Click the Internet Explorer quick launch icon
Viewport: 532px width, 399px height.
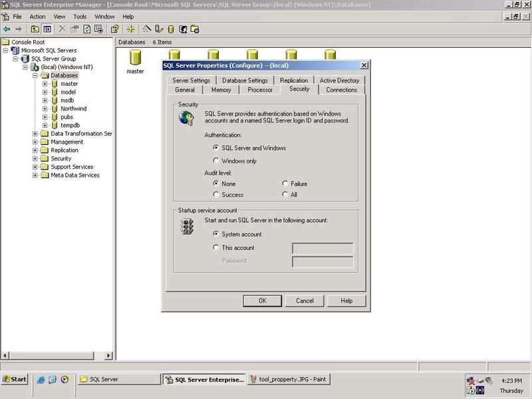pos(41,380)
